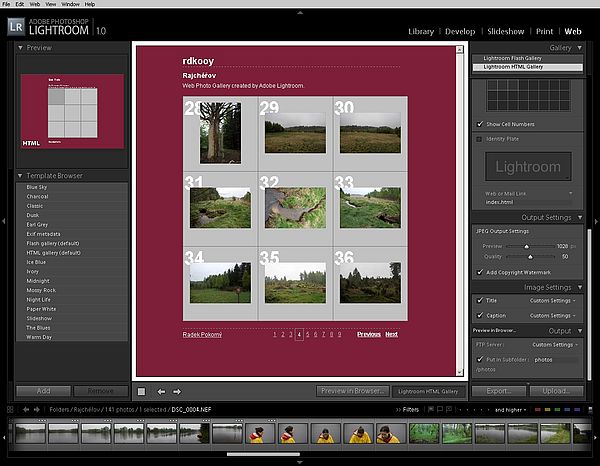Image resolution: width=600 pixels, height=466 pixels.
Task: Hide the right panel using edge arrow
Action: (x=595, y=220)
